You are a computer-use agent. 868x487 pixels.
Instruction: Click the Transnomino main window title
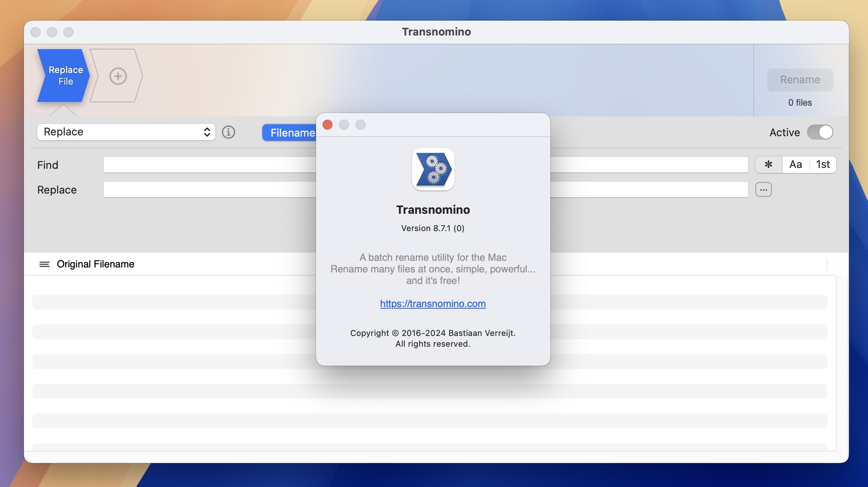[x=436, y=32]
